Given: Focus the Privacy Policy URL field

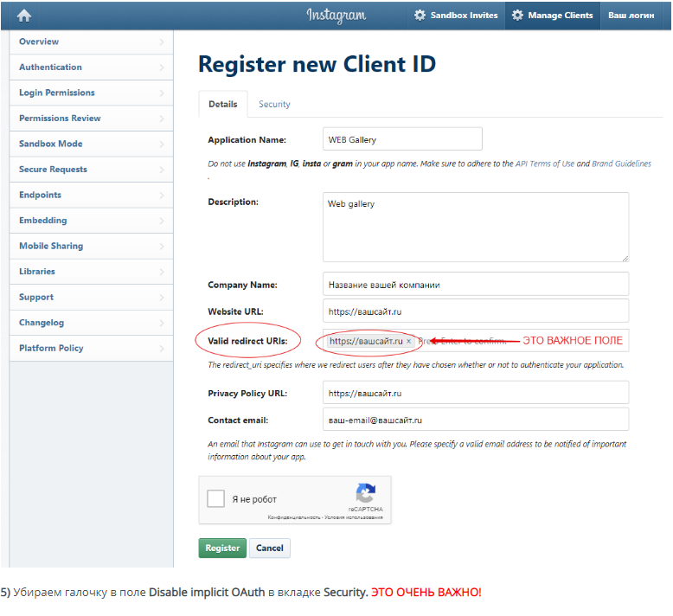Looking at the screenshot, I should click(476, 393).
